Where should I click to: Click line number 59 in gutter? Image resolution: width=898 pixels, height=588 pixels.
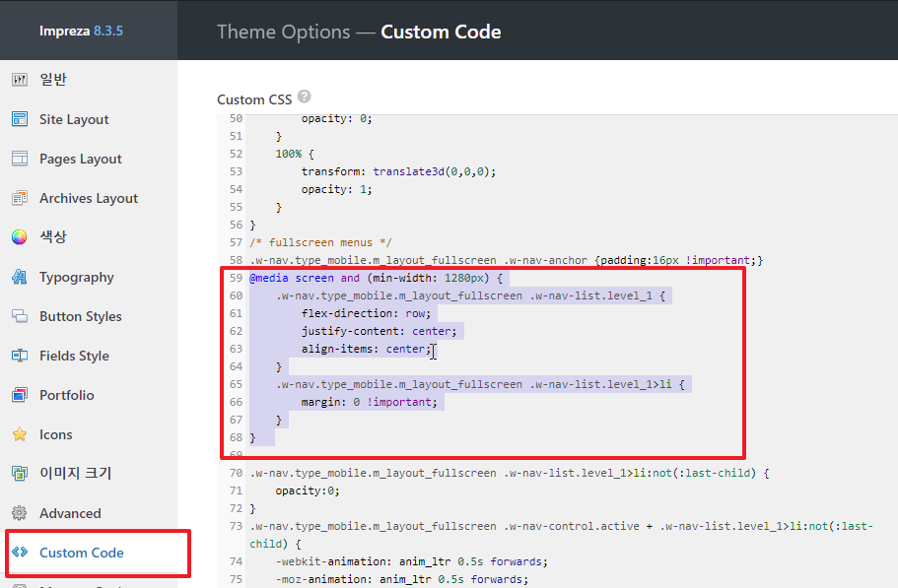(x=236, y=278)
